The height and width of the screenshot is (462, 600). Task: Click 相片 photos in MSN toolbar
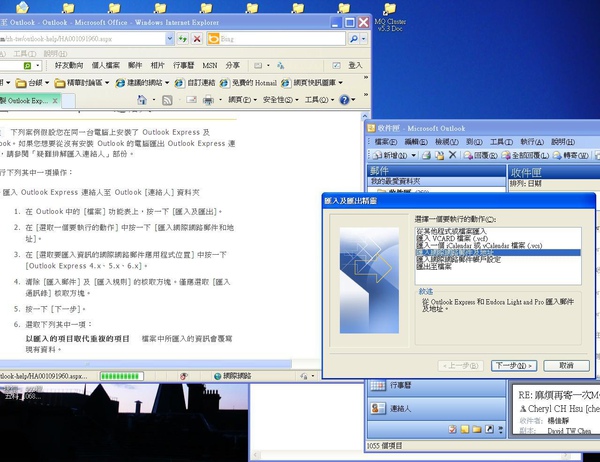tap(157, 65)
